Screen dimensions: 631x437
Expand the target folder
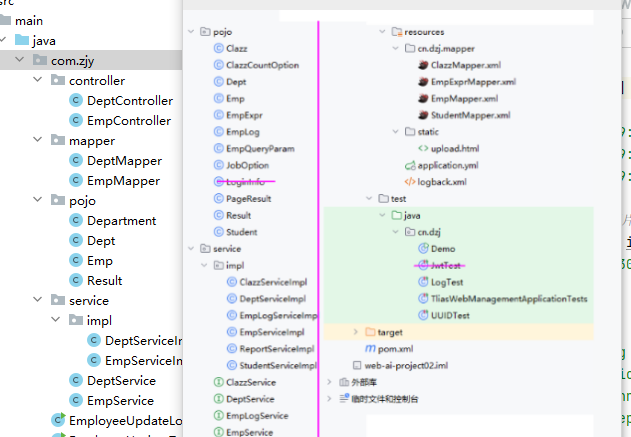357,331
